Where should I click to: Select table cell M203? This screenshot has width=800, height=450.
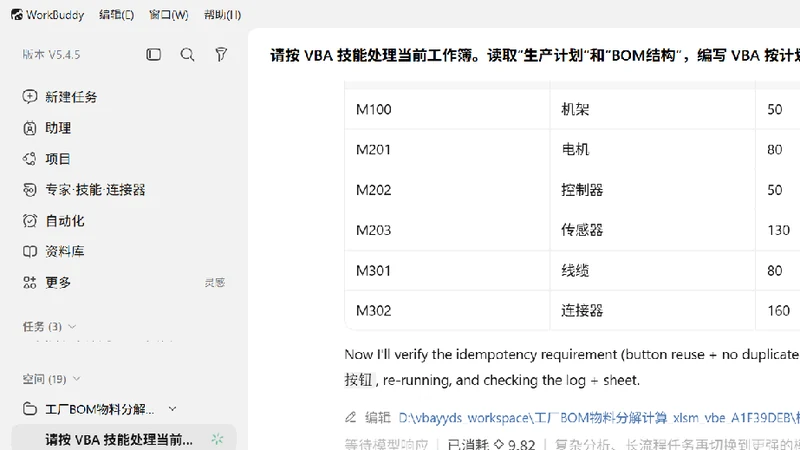point(373,230)
